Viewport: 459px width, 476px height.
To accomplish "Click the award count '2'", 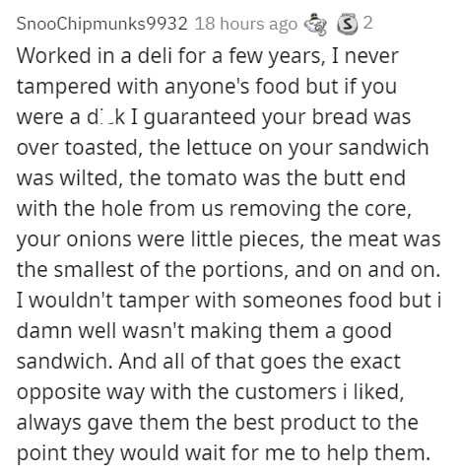I will coord(368,24).
